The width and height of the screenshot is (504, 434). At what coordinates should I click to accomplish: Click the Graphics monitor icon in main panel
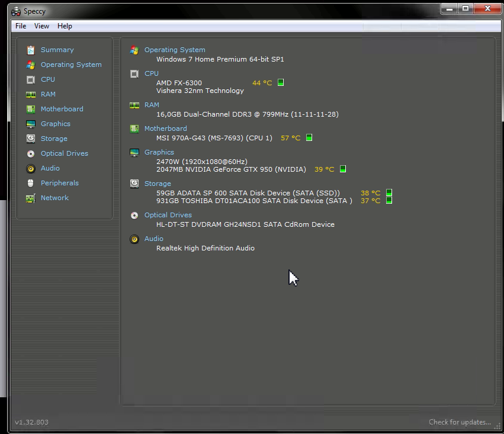tap(134, 153)
